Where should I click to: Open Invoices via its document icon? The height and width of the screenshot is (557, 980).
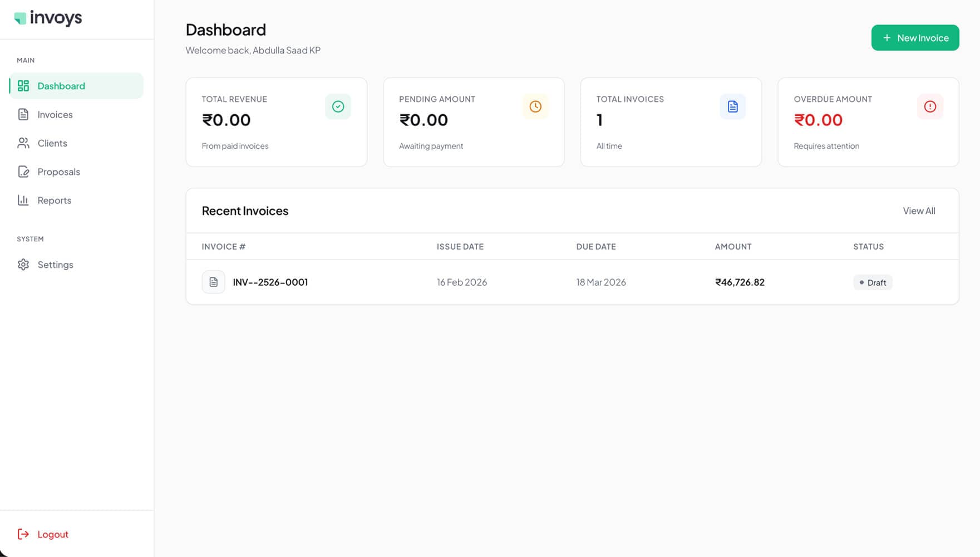tap(23, 114)
